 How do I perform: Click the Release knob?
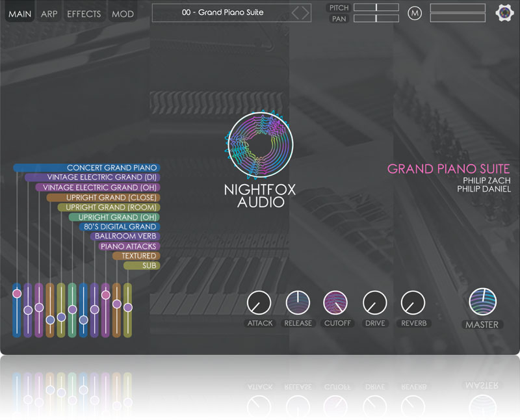pyautogui.click(x=298, y=302)
